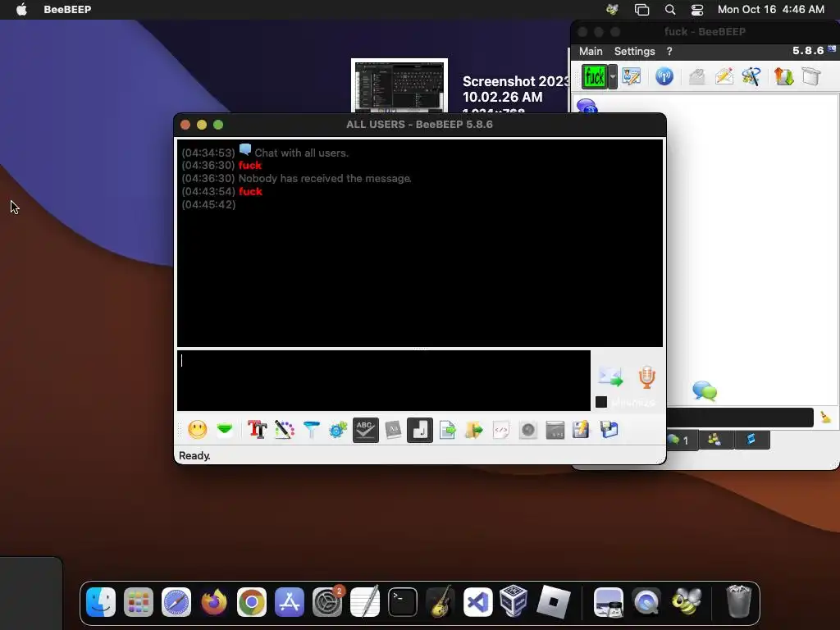Select the blue-green chat bubbles list item
This screenshot has width=840, height=630.
[x=705, y=390]
